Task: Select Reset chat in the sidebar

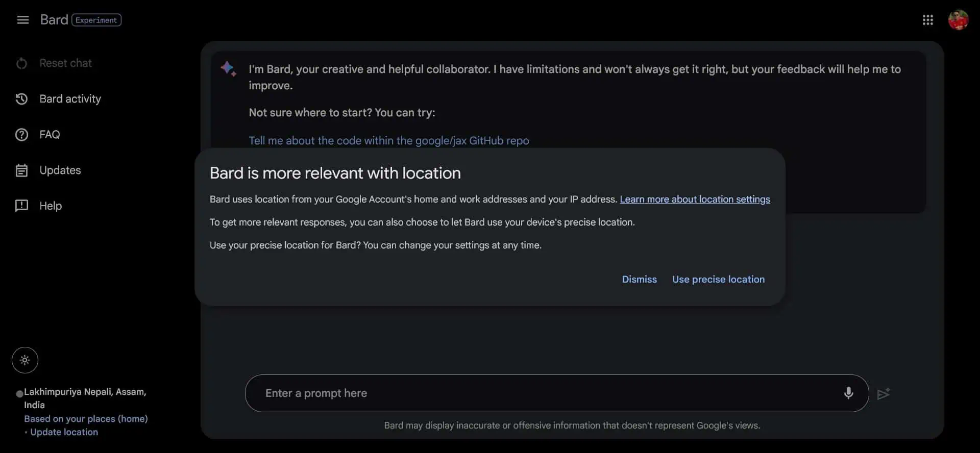Action: tap(66, 63)
